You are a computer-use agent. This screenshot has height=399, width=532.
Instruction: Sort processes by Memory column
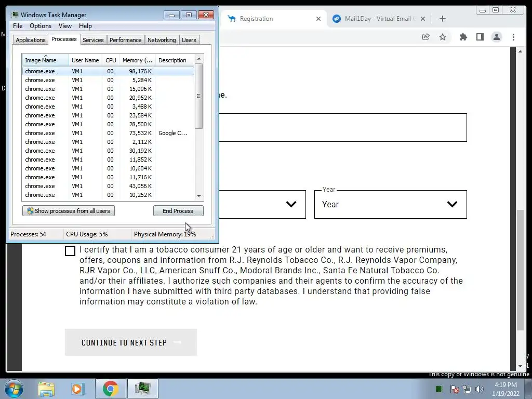(137, 60)
